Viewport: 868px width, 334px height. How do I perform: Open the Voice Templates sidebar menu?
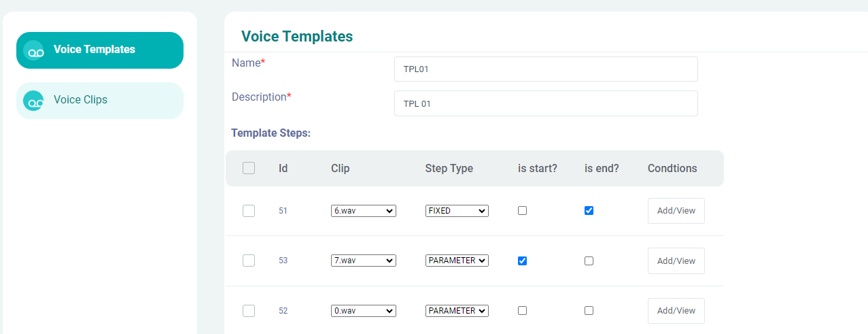tap(100, 50)
